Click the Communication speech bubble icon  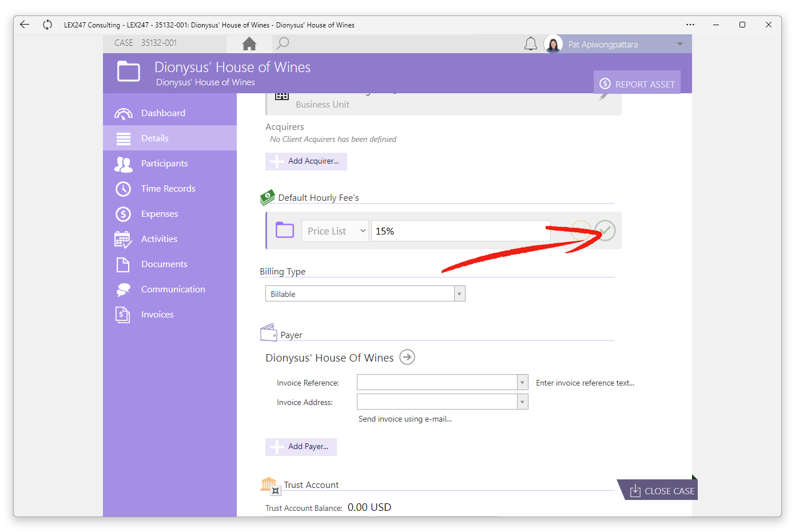tap(123, 290)
